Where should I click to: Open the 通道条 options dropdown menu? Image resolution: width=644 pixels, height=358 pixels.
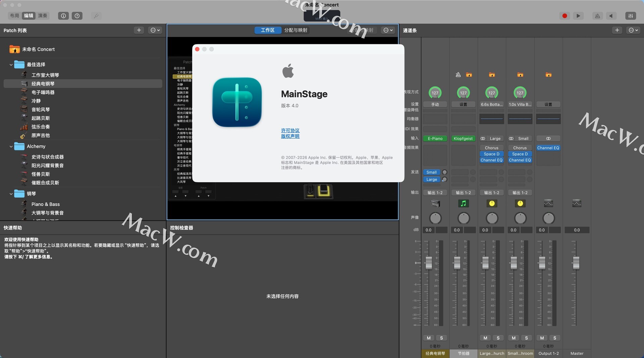click(633, 30)
